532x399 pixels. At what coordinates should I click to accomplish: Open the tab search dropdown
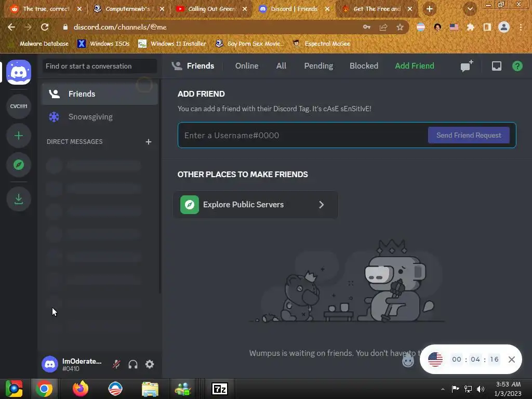click(x=470, y=9)
